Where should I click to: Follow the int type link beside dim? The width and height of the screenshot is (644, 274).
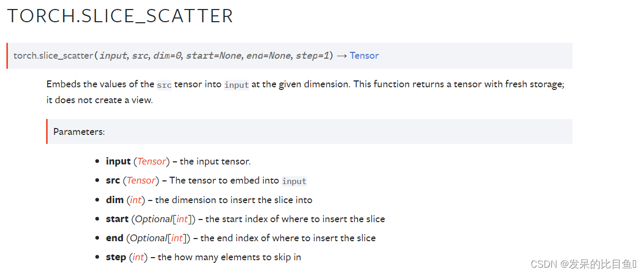coord(136,200)
